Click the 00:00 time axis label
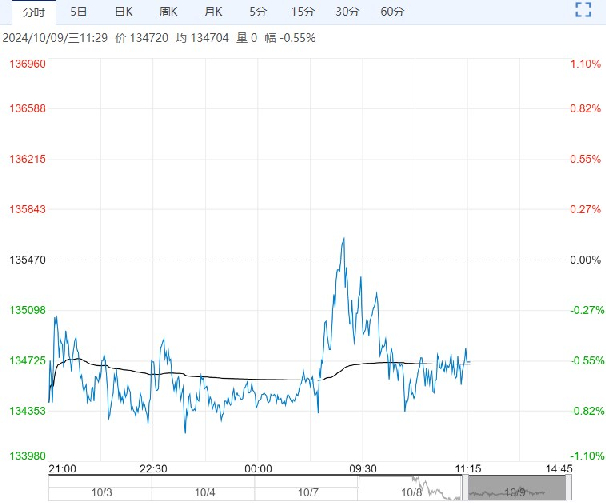This screenshot has height=503, width=606. point(258,469)
